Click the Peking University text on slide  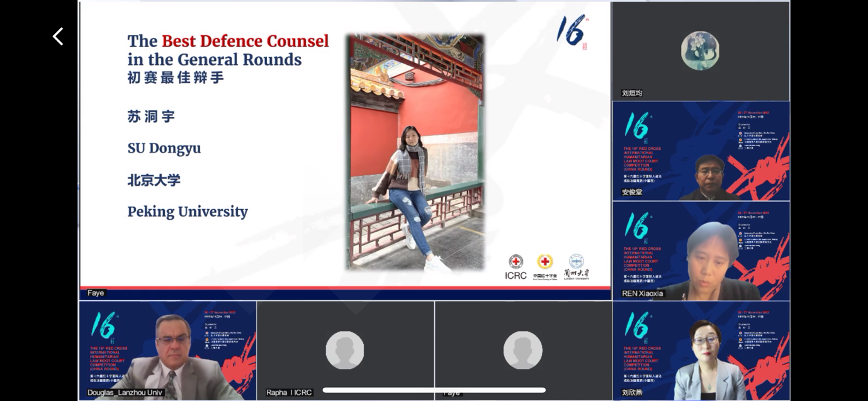point(188,212)
